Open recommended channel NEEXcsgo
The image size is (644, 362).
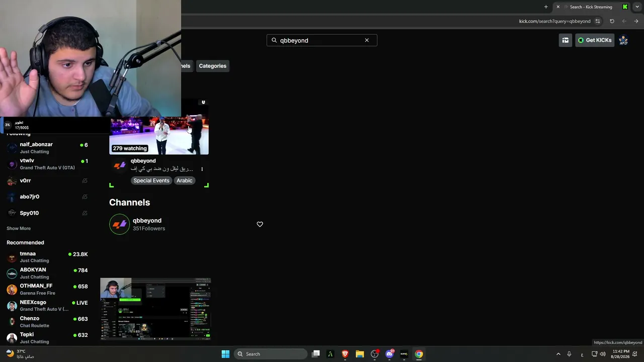47,305
